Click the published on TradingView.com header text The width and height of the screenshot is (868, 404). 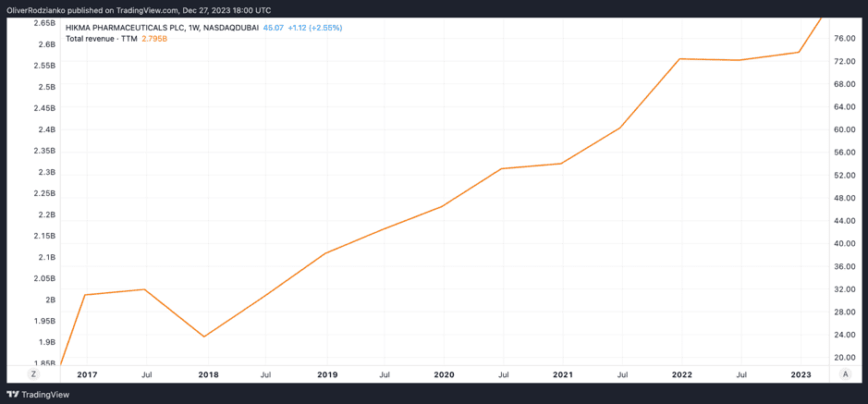coord(139,10)
